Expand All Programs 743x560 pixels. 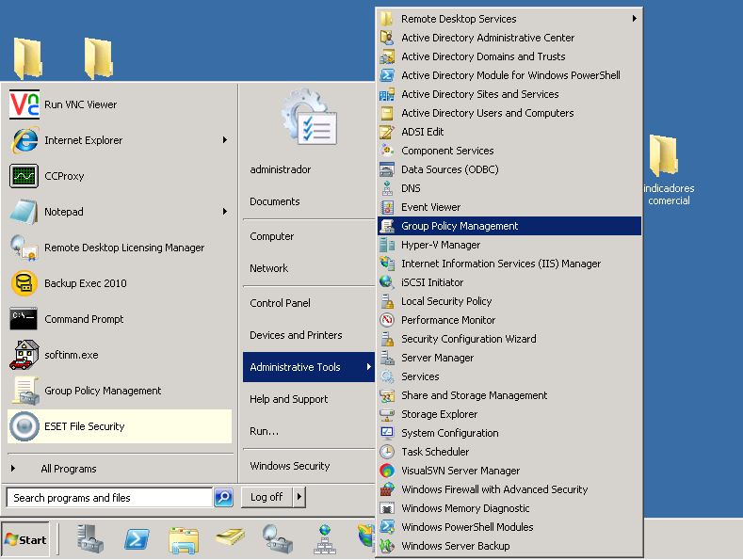point(68,469)
